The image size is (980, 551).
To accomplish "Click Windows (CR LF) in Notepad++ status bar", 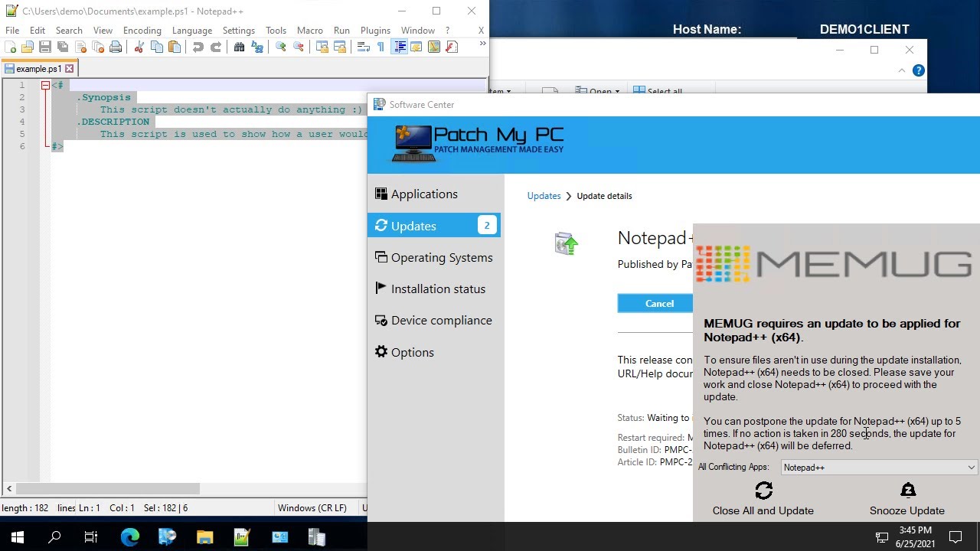I will click(x=312, y=508).
